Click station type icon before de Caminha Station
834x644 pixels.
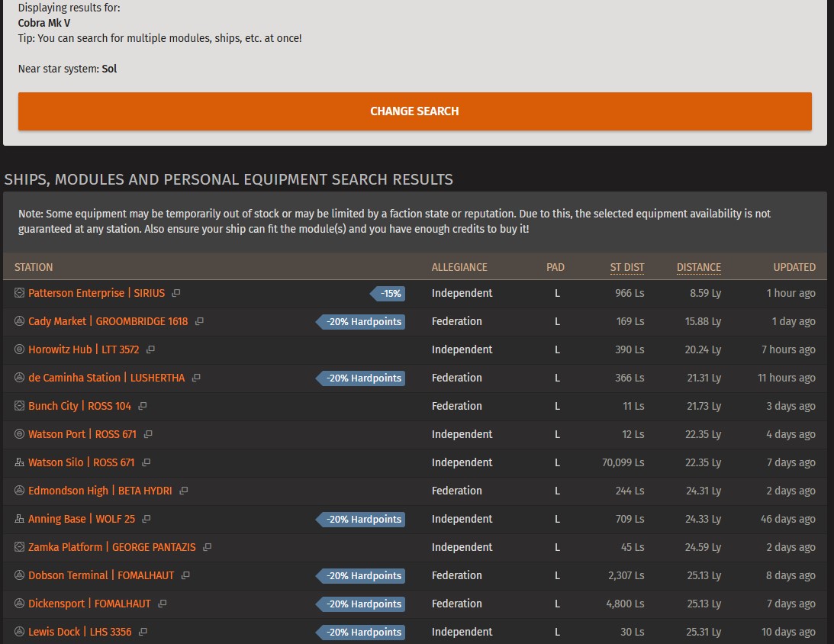point(19,377)
